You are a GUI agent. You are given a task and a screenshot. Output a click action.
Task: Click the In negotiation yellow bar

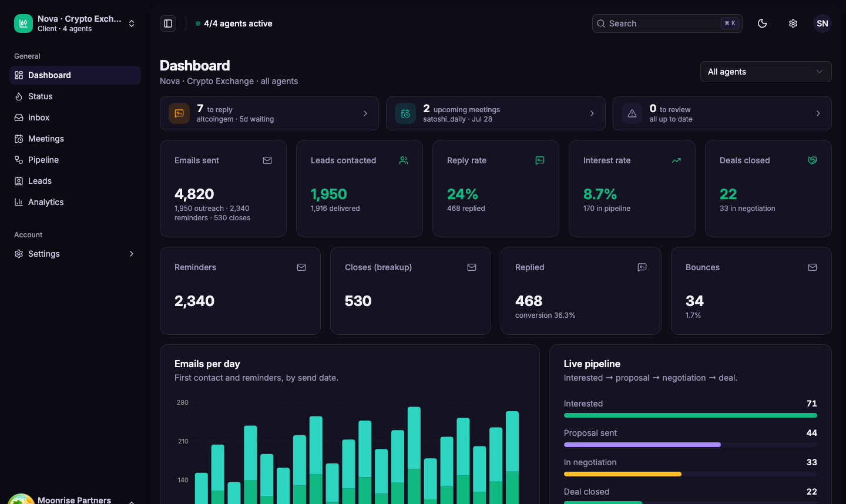(x=623, y=474)
